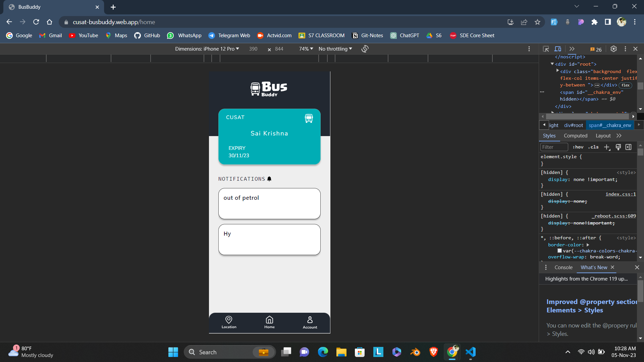Click the device toolbar toggle icon
Image resolution: width=644 pixels, height=362 pixels.
(558, 49)
